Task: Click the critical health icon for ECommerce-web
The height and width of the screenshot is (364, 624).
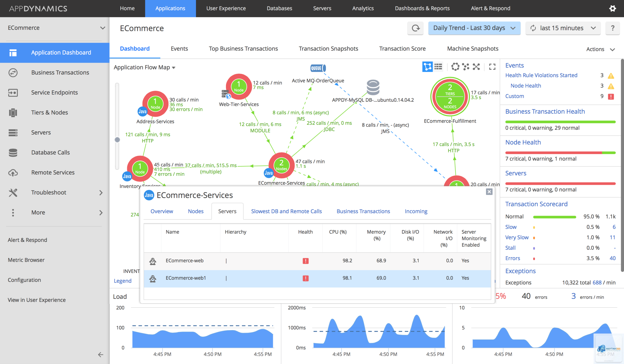Action: click(x=306, y=261)
